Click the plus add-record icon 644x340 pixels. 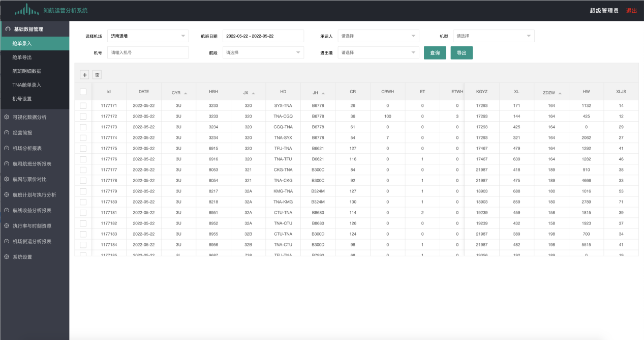[85, 75]
